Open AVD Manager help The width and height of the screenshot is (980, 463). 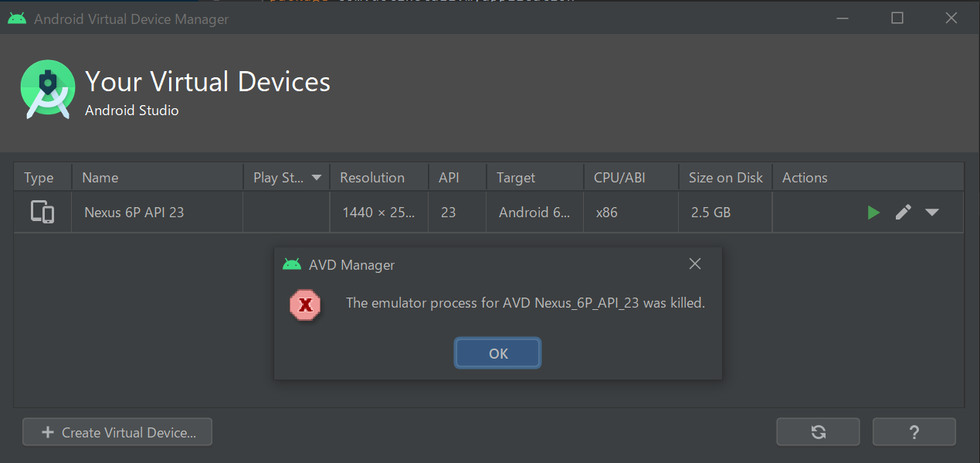tap(914, 431)
